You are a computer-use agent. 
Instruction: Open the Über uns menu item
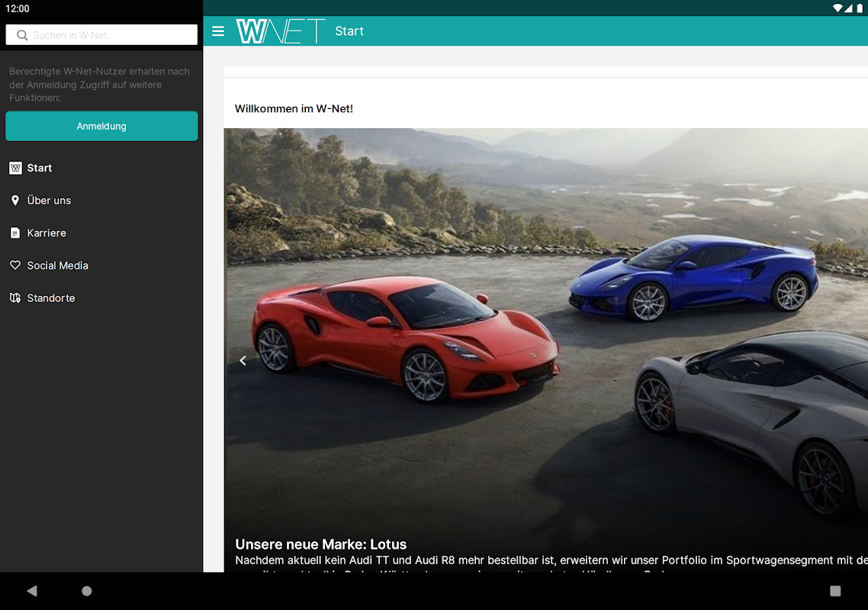point(101,201)
